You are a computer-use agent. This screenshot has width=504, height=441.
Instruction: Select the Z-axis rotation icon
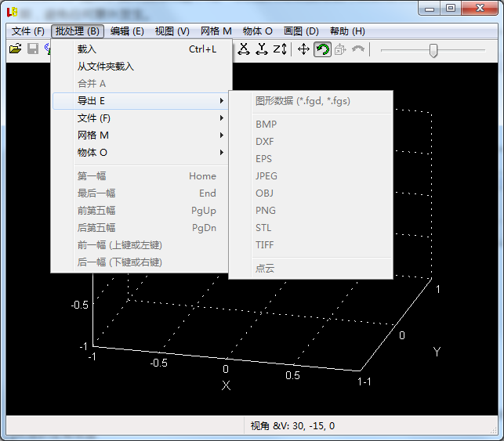click(280, 49)
